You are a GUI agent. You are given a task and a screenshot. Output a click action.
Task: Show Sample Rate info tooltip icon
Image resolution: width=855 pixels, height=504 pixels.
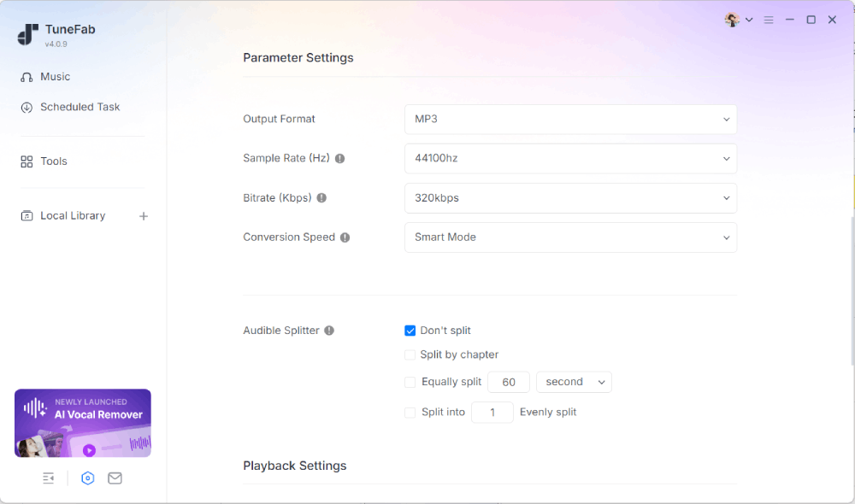(339, 159)
